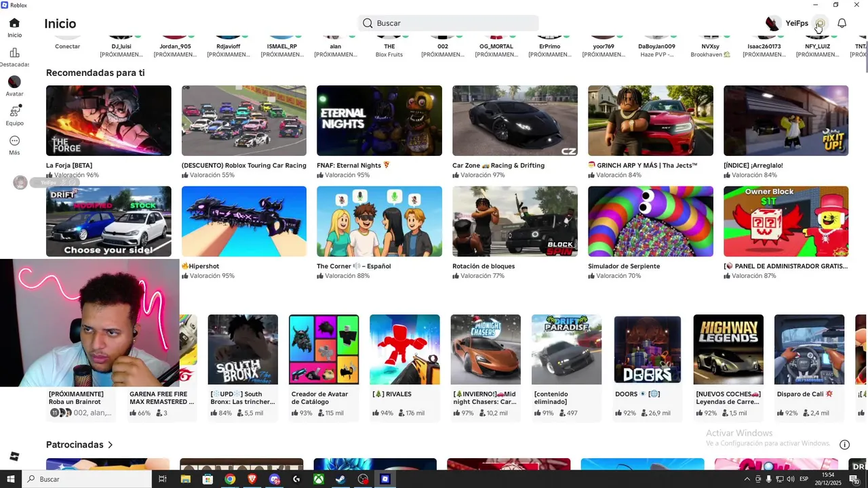Click the Roblox Studio icon at bottom left
Image resolution: width=868 pixels, height=488 pixels.
click(14, 457)
